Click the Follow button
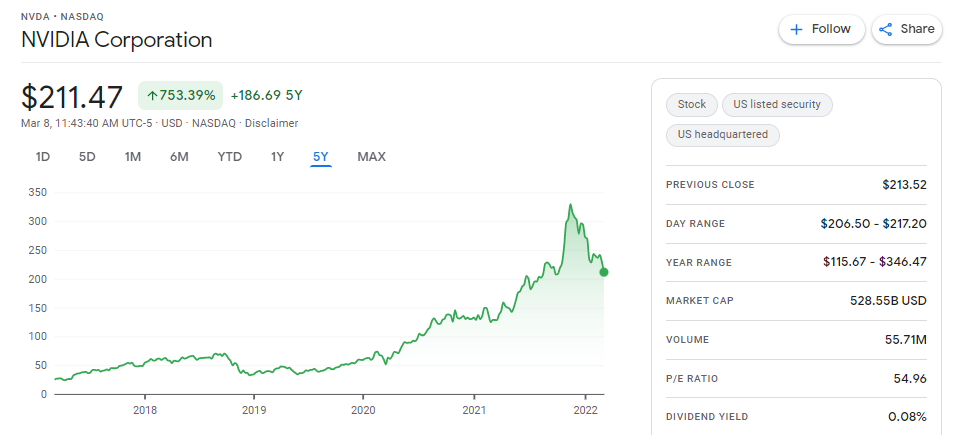 coord(822,29)
